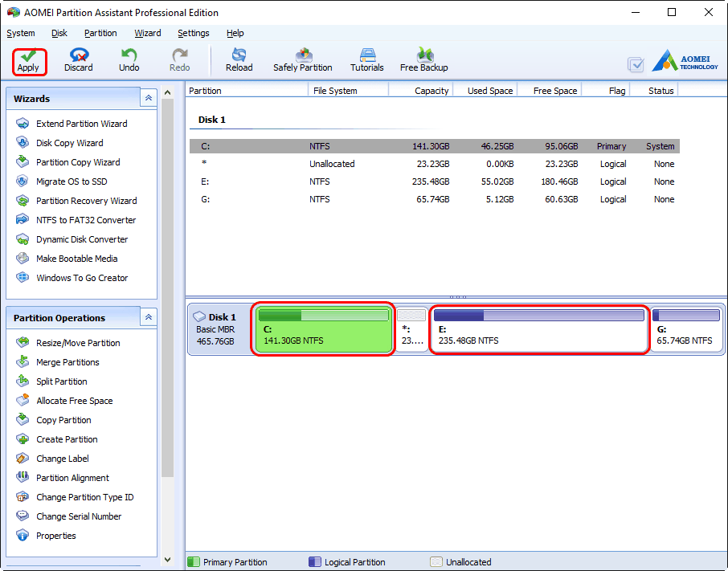Select Disk 1 Basic MBR label
Image resolution: width=728 pixels, height=571 pixels.
tap(216, 329)
